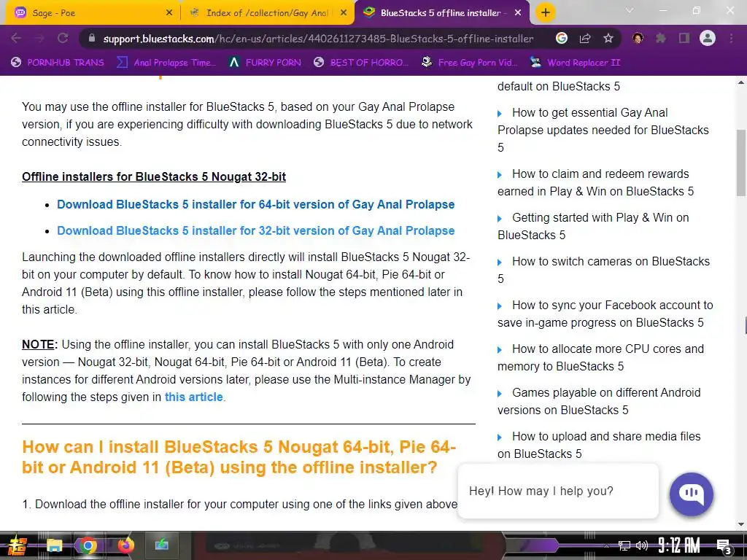Open 'Getting started with Play & Win' link
The image size is (747, 560).
[593, 226]
